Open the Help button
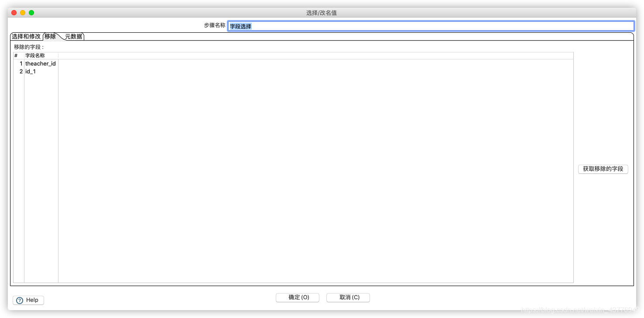 click(28, 300)
